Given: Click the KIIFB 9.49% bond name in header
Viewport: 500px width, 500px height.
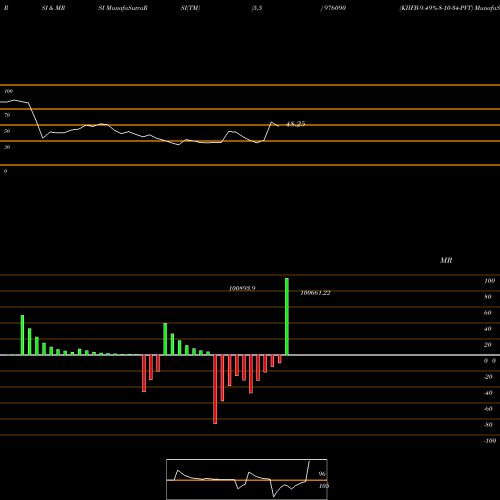Looking at the screenshot, I should point(436,8).
